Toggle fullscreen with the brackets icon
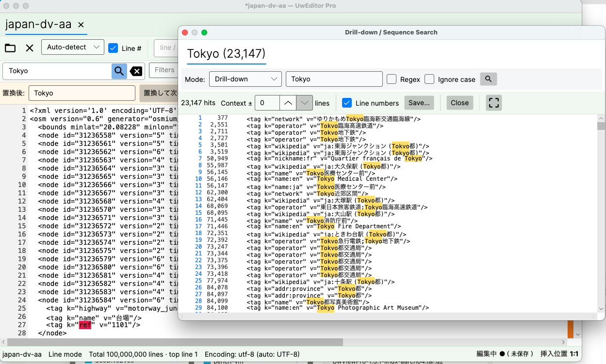Image resolution: width=606 pixels, height=364 pixels. [493, 103]
